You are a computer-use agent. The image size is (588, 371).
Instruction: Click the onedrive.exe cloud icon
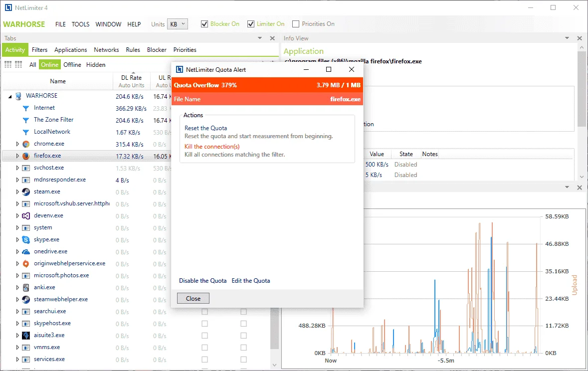(26, 252)
